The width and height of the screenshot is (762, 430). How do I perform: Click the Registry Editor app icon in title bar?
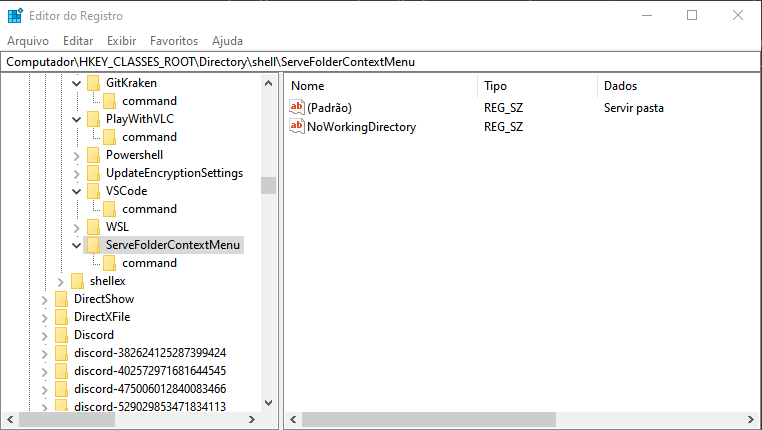15,16
